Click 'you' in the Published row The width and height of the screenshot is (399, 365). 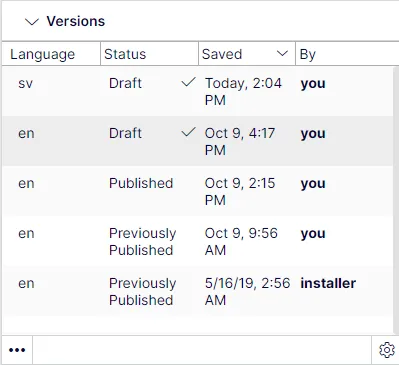[313, 184]
